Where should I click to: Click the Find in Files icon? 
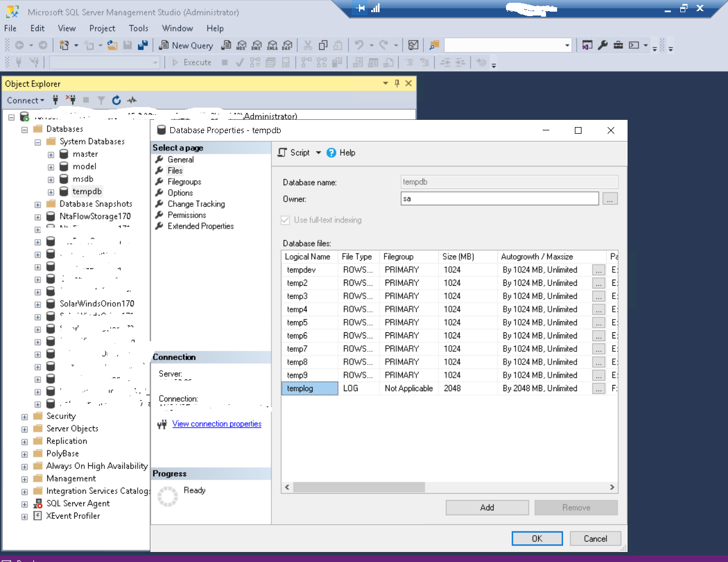(x=434, y=45)
